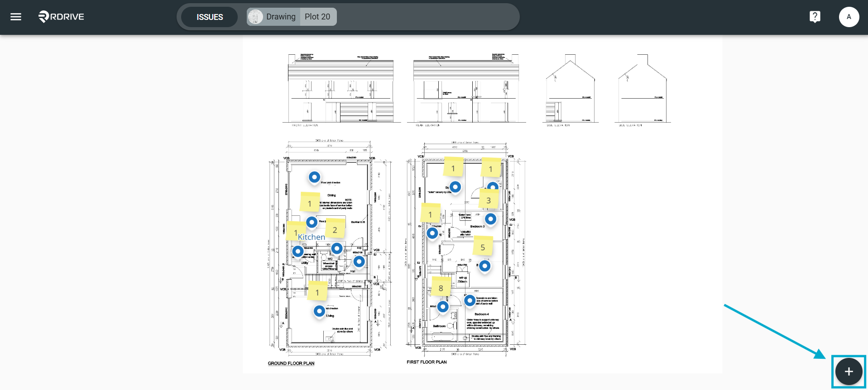Open yellow note 3 on first floor
This screenshot has width=868, height=390.
click(x=489, y=200)
